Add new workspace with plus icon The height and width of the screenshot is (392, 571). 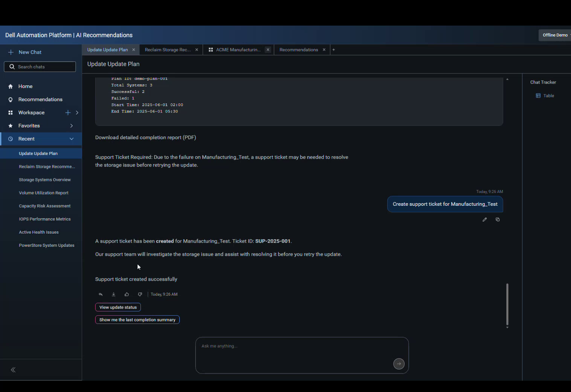click(68, 112)
